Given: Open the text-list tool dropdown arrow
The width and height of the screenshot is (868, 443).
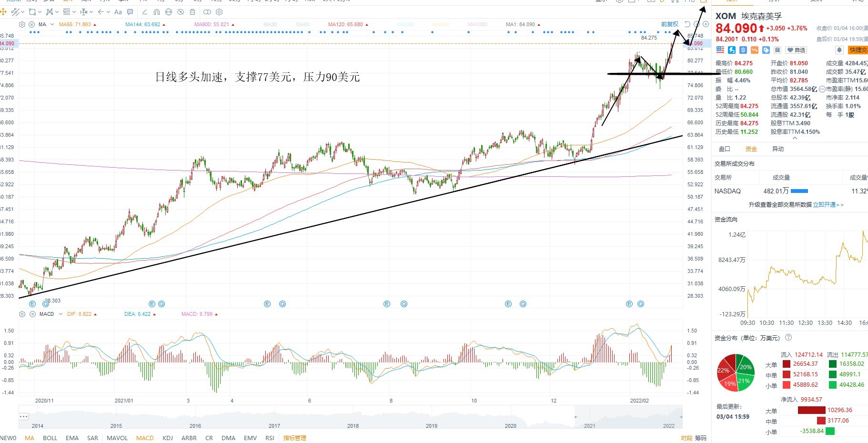Looking at the screenshot, I should pyautogui.click(x=74, y=11).
